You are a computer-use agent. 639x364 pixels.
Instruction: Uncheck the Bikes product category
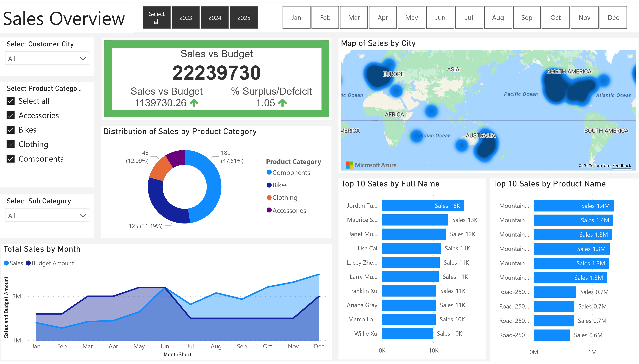click(10, 130)
